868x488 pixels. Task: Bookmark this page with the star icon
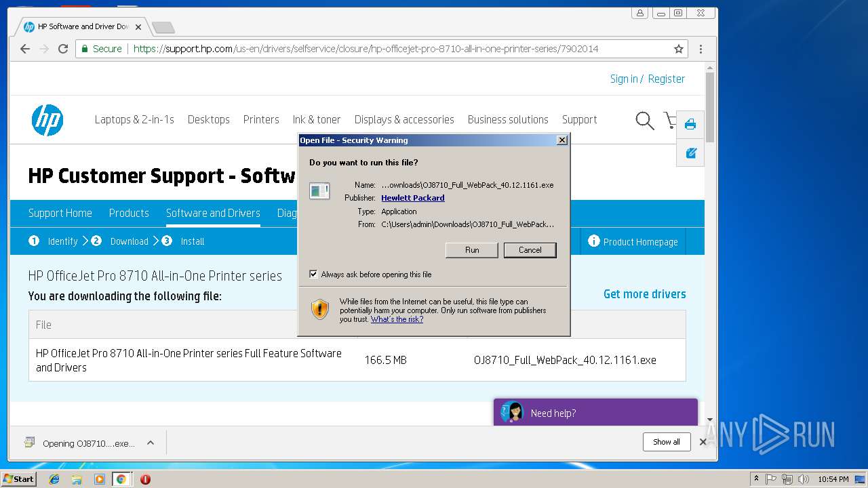(x=678, y=49)
